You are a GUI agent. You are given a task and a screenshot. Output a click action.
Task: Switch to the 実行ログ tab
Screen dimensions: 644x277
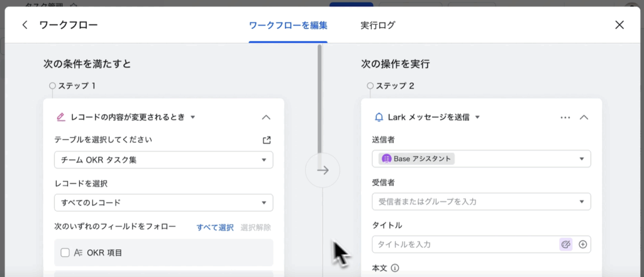377,25
